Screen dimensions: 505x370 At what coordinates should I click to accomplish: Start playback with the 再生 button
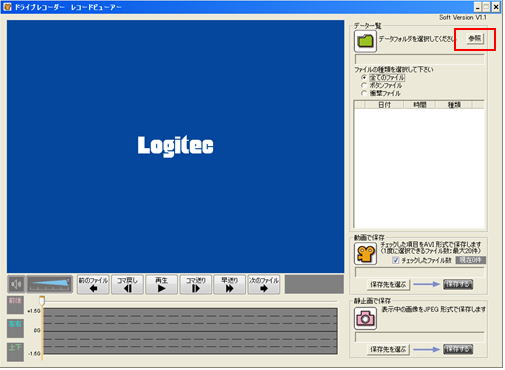162,284
